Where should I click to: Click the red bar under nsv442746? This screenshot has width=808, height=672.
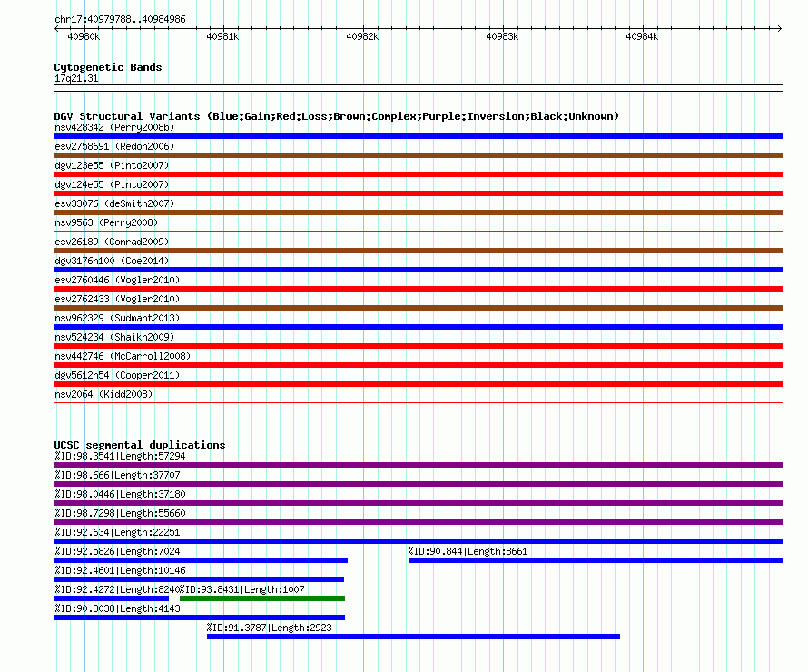(x=418, y=365)
